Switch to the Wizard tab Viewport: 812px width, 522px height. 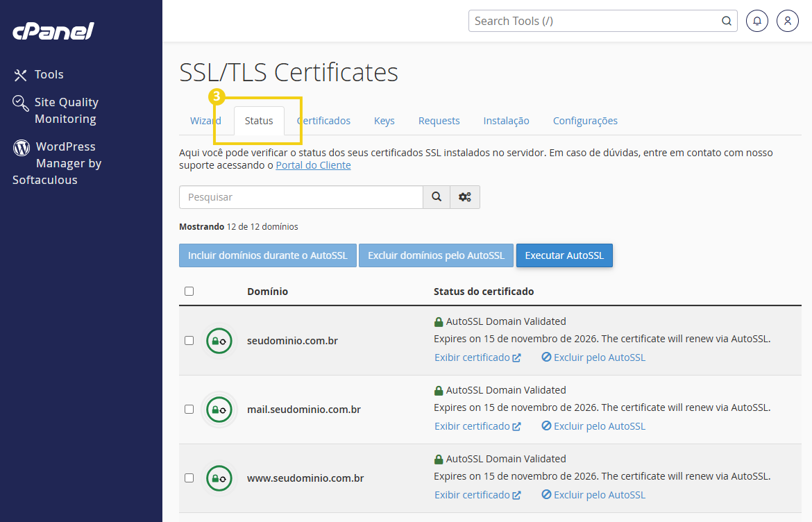pos(205,121)
